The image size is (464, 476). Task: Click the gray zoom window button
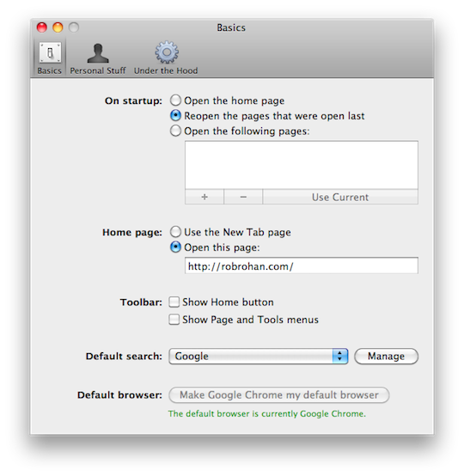[x=74, y=27]
